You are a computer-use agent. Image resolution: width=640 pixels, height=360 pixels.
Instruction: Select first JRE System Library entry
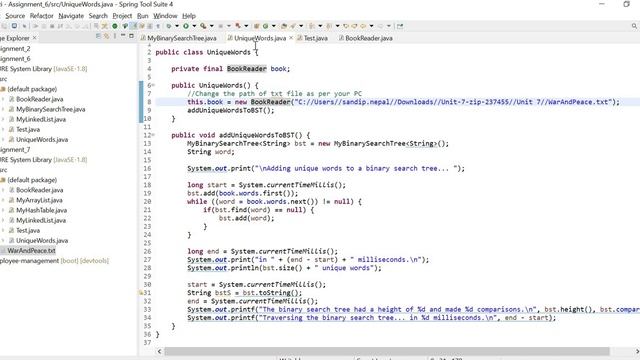(43, 69)
